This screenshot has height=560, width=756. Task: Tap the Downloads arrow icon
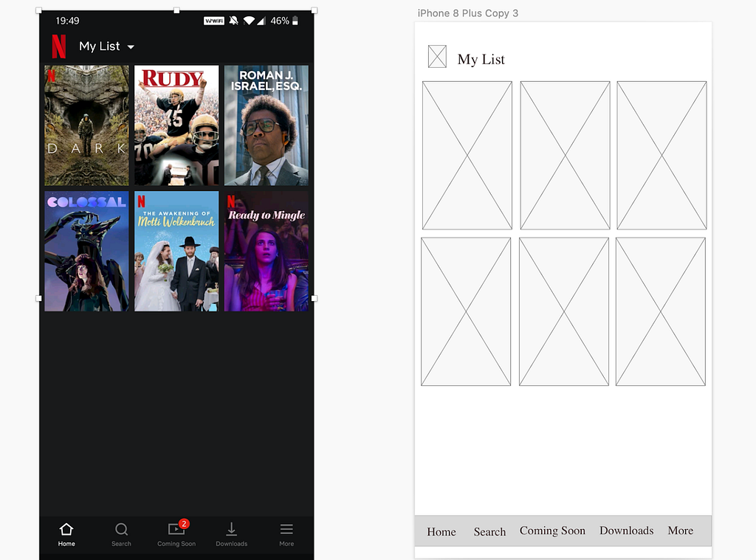point(231,529)
